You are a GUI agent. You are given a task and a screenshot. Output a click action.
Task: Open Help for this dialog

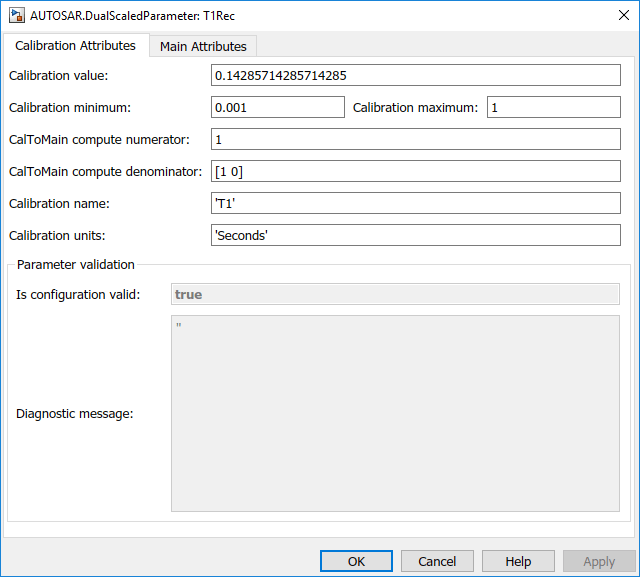pos(518,561)
